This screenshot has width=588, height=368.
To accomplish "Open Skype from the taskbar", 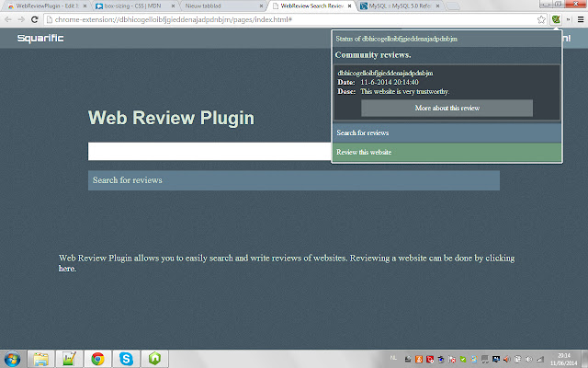I will point(127,359).
